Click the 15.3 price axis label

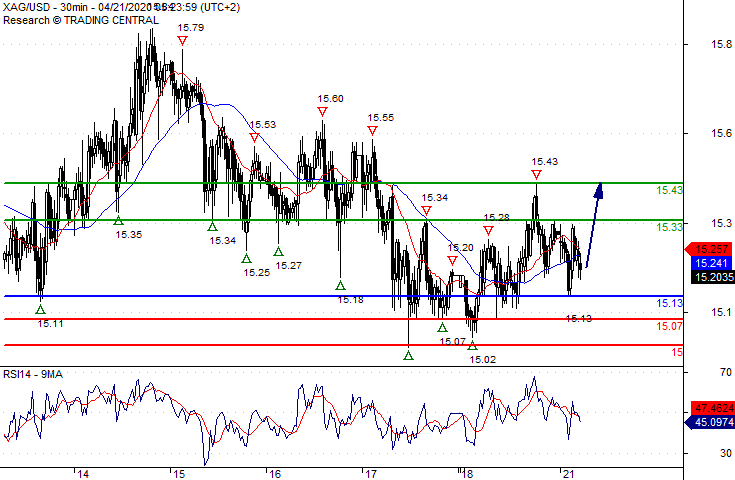point(721,223)
